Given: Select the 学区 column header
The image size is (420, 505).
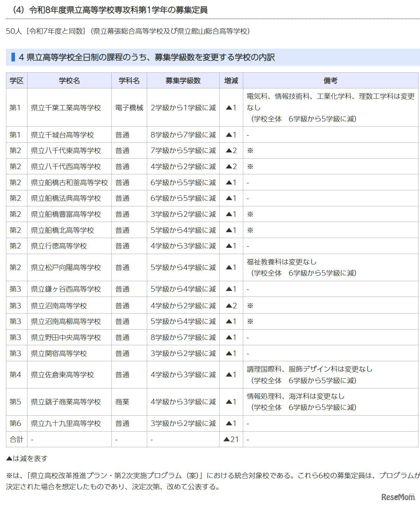Looking at the screenshot, I should click(16, 80).
